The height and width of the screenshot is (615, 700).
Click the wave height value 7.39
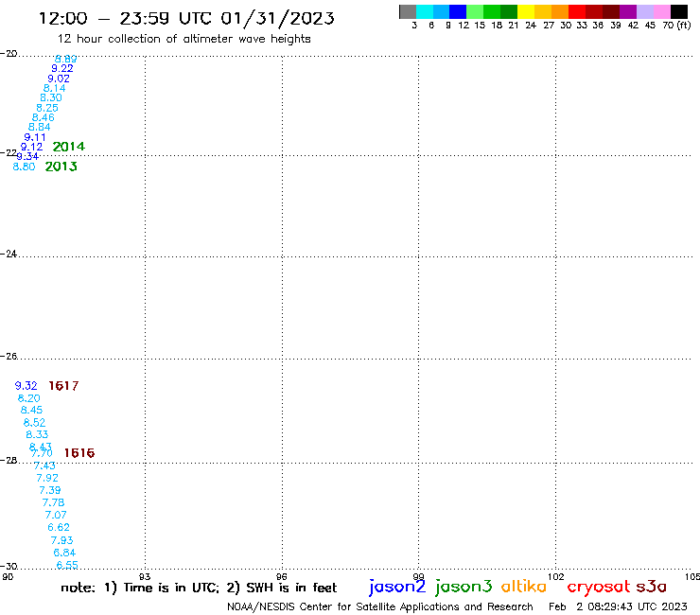click(50, 490)
